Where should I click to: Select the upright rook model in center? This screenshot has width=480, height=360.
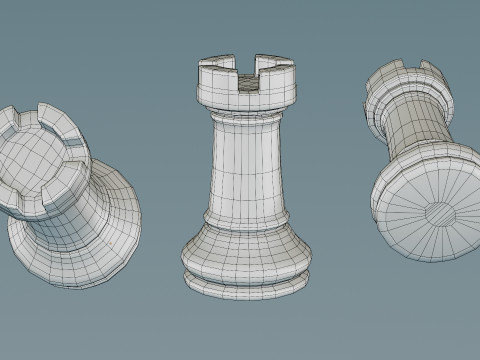pos(247,177)
